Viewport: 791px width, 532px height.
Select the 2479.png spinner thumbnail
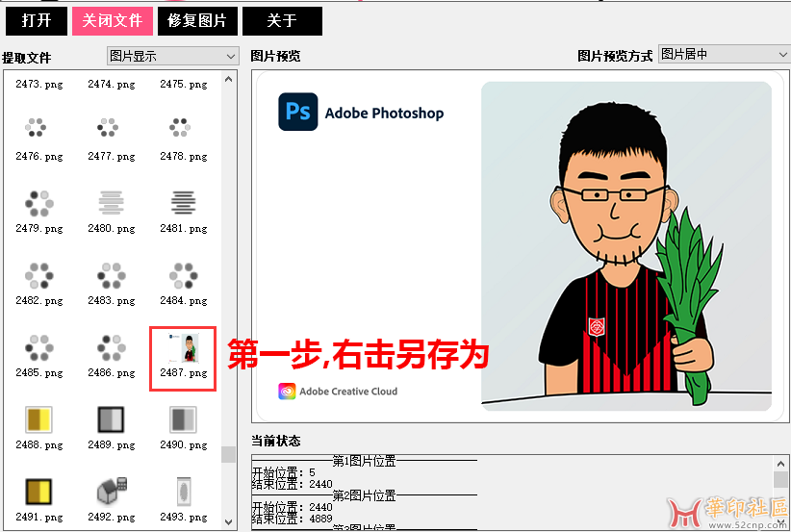38,203
